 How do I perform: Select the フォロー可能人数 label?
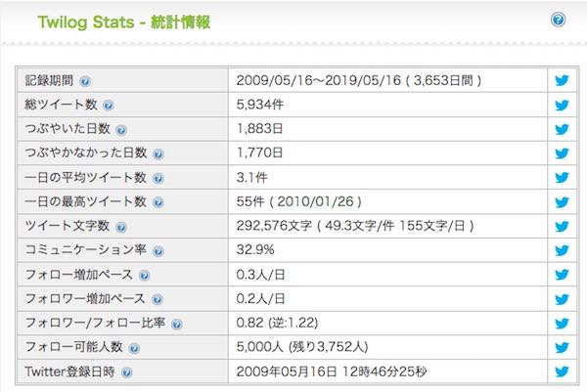tap(73, 347)
